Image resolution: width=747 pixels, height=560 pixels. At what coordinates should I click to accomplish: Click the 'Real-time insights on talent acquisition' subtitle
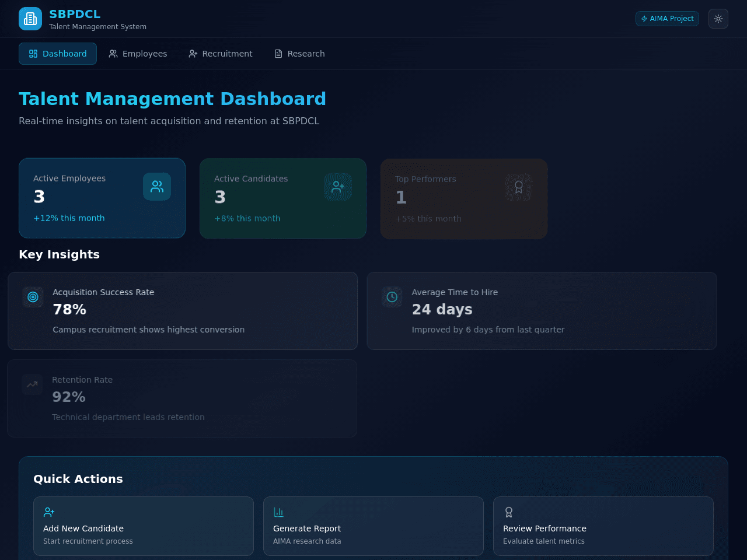tap(169, 121)
